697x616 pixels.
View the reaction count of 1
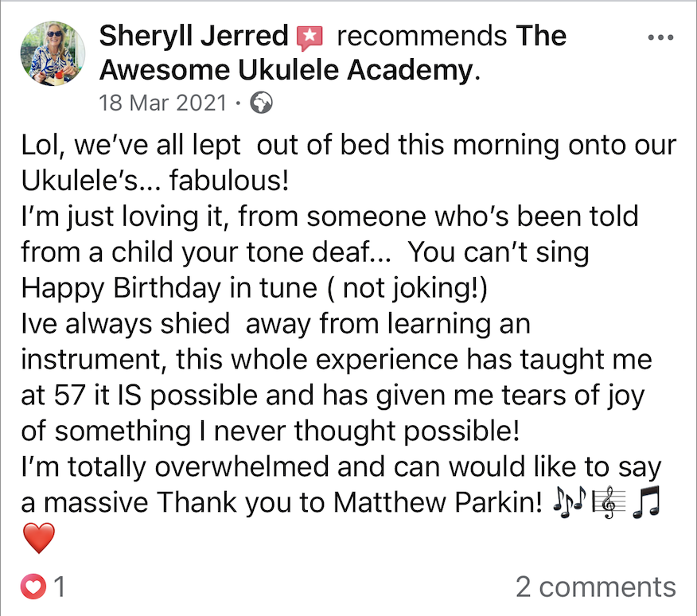(x=60, y=587)
